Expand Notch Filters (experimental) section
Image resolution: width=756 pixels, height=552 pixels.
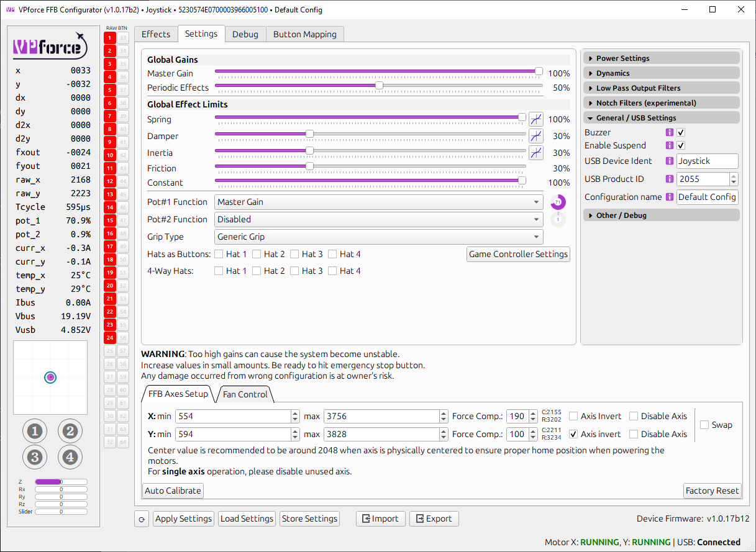(x=662, y=103)
